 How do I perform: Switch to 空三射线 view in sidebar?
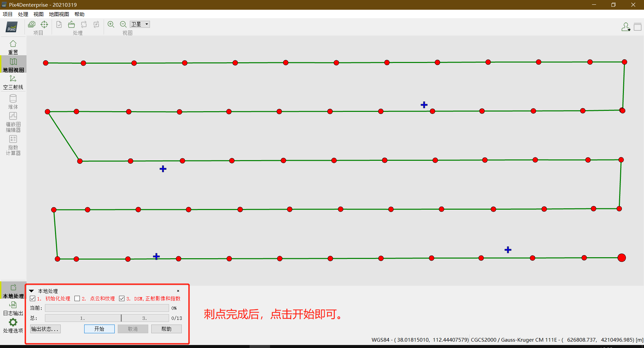coord(13,81)
